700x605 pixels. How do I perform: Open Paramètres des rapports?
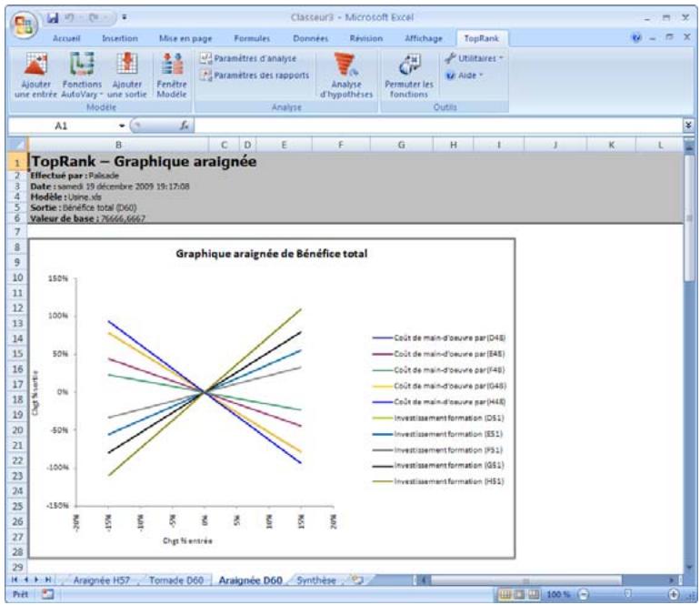[x=255, y=76]
